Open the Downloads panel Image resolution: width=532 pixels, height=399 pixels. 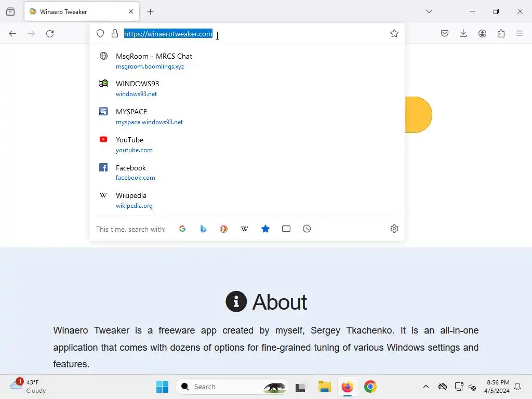463,33
